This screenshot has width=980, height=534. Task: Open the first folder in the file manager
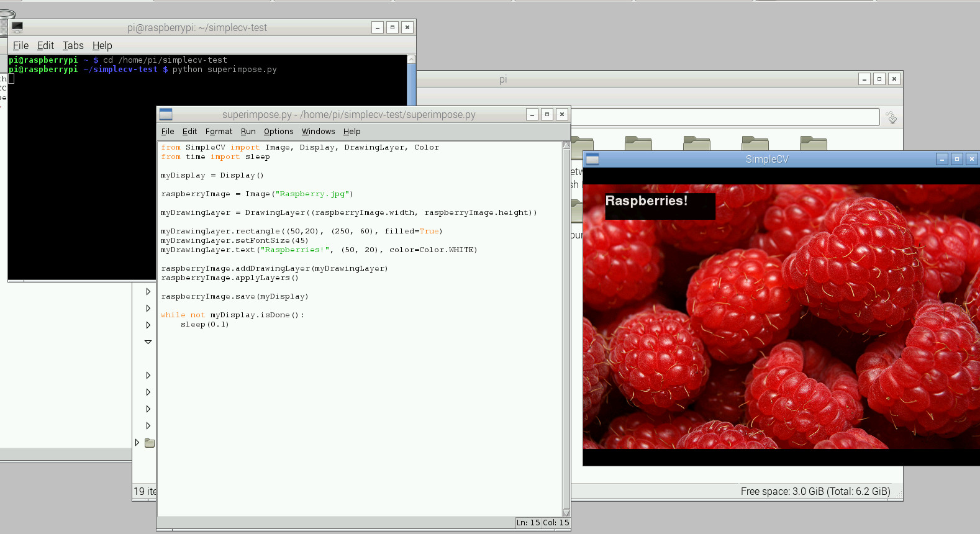coord(582,144)
